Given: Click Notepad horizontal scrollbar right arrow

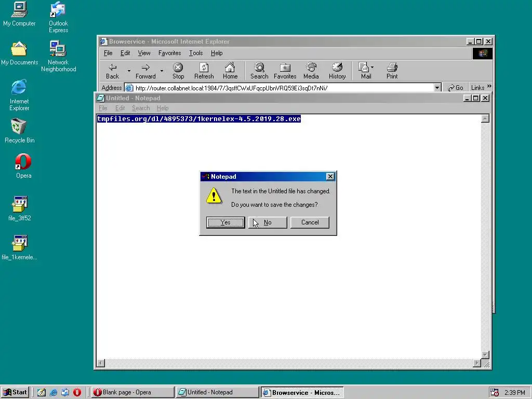Looking at the screenshot, I should pyautogui.click(x=477, y=363).
